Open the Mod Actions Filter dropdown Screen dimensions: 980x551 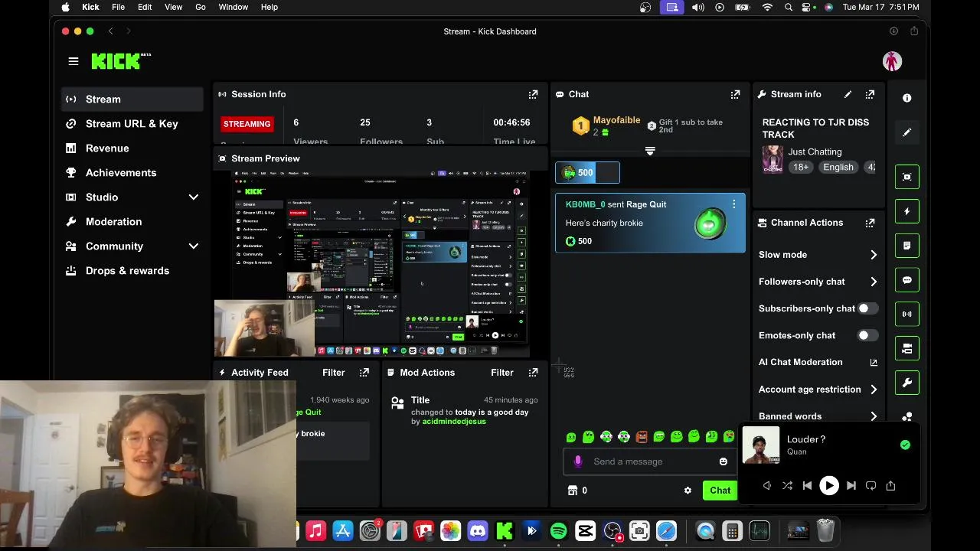click(x=501, y=373)
